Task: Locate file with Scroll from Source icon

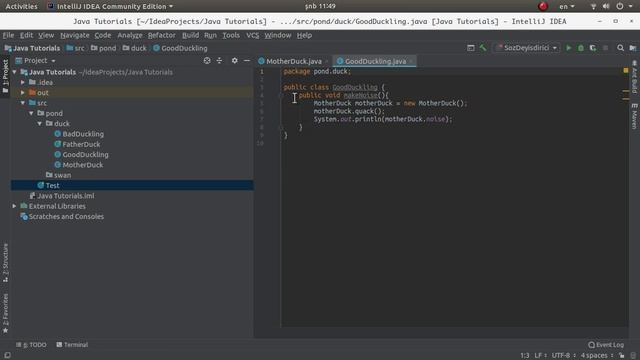Action: (207, 60)
